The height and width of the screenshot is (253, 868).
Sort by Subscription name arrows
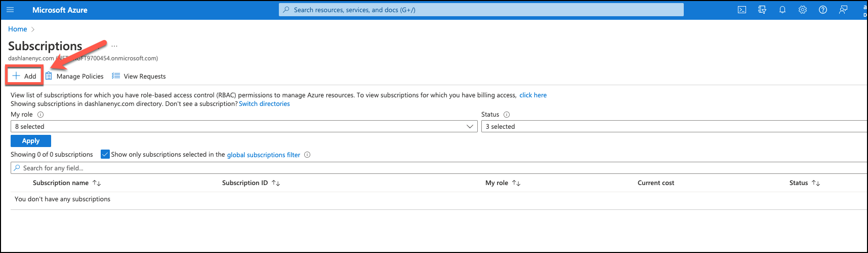click(97, 183)
